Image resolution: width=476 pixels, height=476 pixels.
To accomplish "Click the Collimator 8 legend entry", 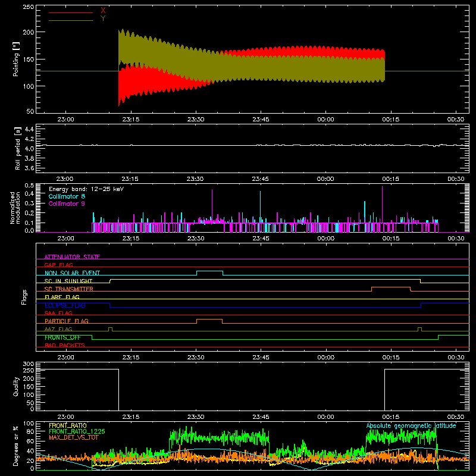I will click(67, 196).
